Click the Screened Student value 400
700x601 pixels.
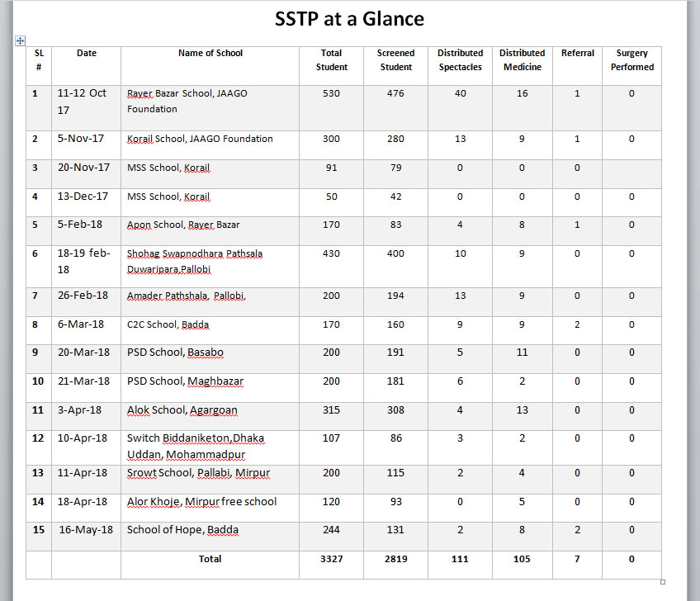395,253
